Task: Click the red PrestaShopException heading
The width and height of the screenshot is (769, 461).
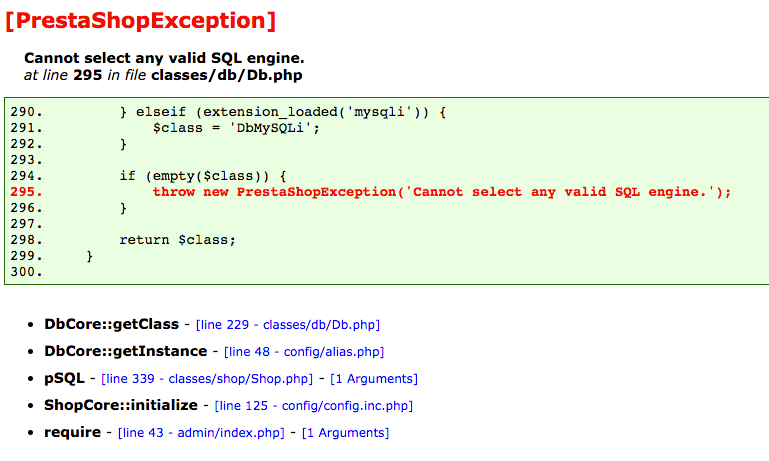Action: pyautogui.click(x=141, y=21)
